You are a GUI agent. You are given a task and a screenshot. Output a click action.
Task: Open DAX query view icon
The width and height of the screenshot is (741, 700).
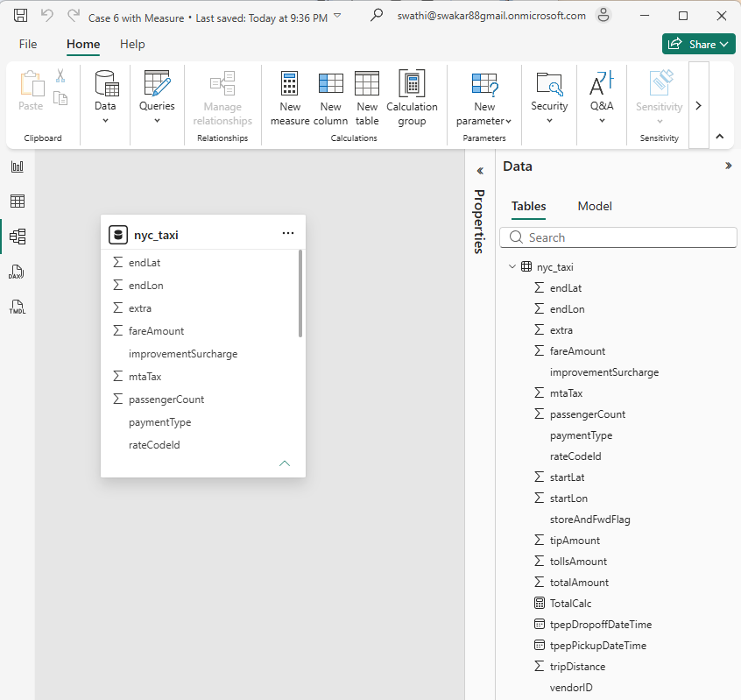(x=17, y=272)
